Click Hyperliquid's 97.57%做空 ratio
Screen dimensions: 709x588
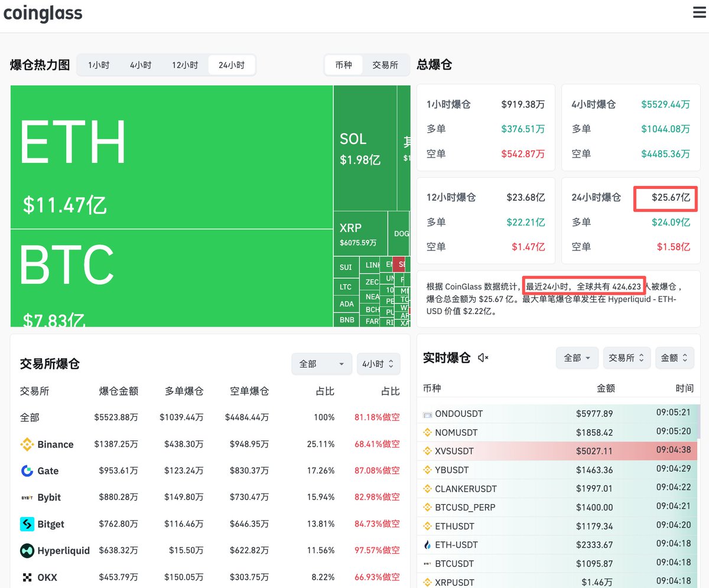377,551
